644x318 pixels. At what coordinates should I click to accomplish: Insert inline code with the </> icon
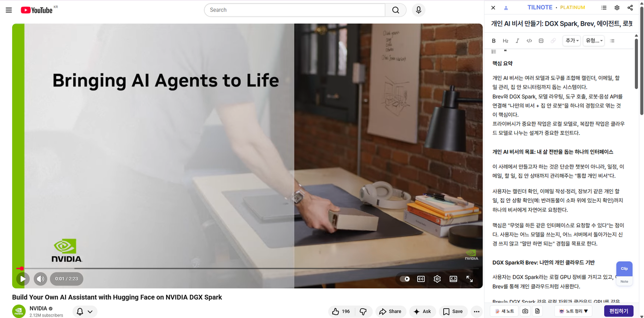pyautogui.click(x=529, y=41)
